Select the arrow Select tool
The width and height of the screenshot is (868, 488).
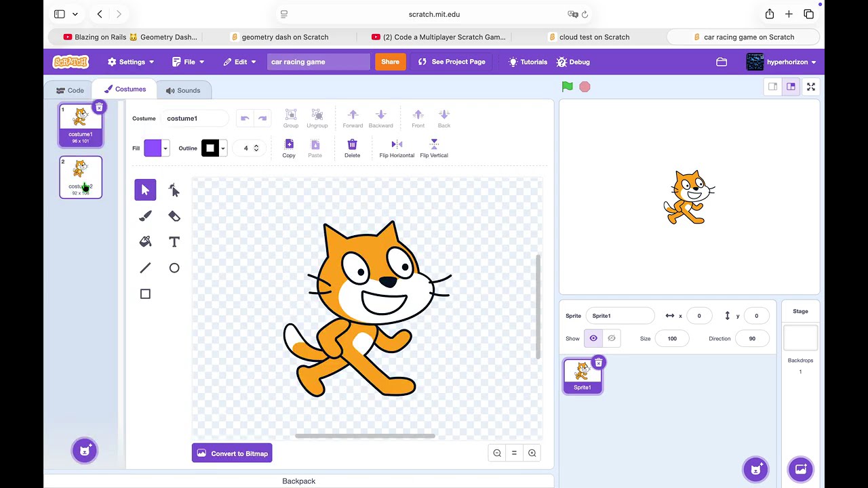[145, 190]
